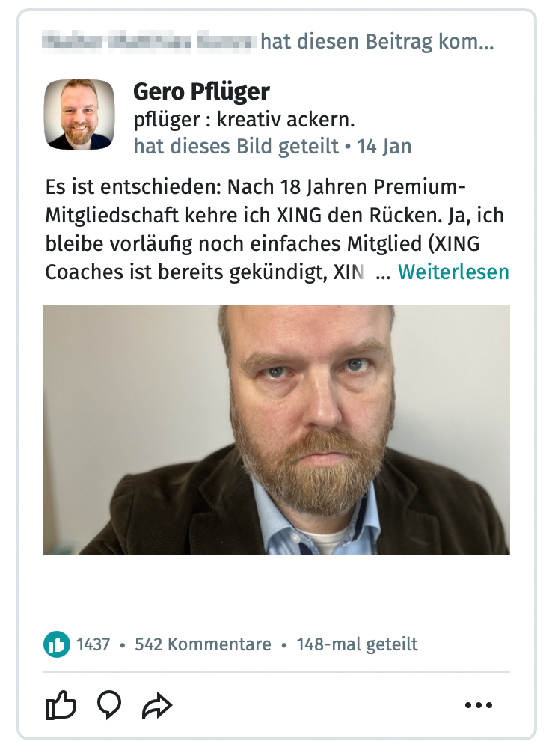Show the 1437 likes count

[93, 644]
